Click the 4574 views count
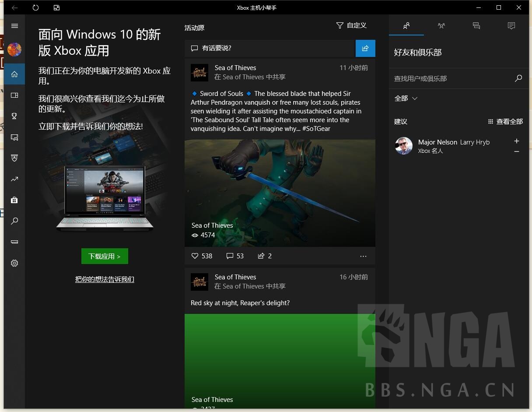 (x=203, y=235)
